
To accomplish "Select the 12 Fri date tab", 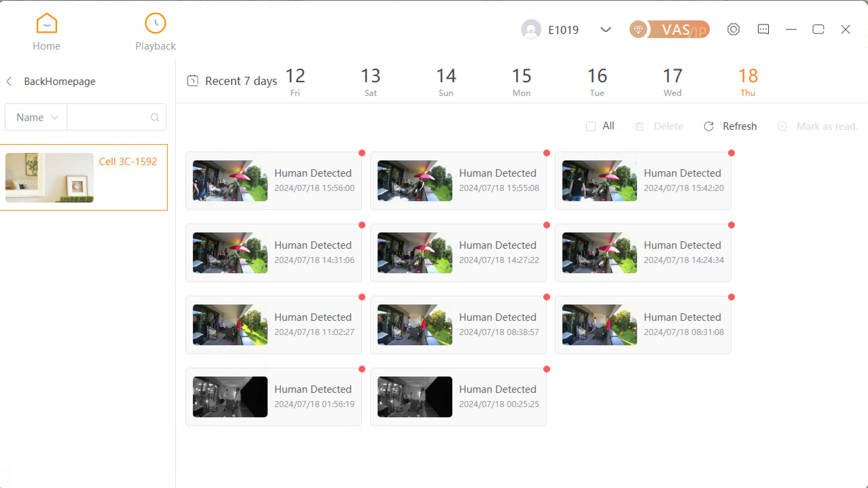I will click(x=295, y=82).
